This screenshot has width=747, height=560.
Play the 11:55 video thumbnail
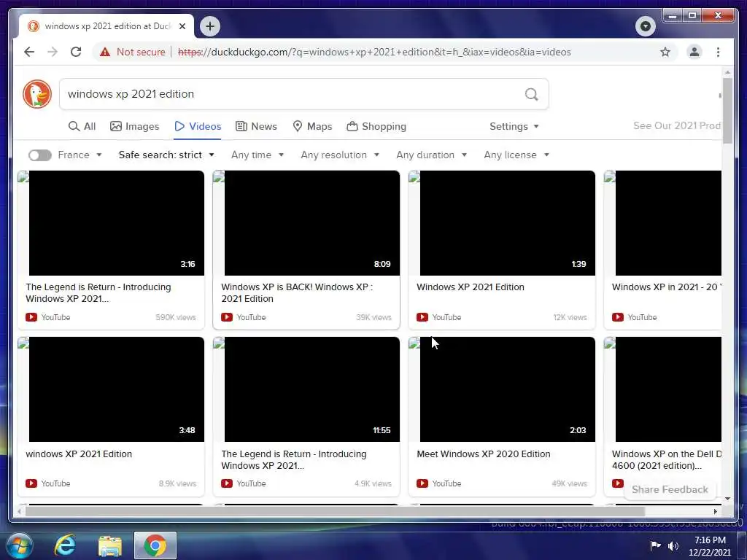(x=312, y=389)
